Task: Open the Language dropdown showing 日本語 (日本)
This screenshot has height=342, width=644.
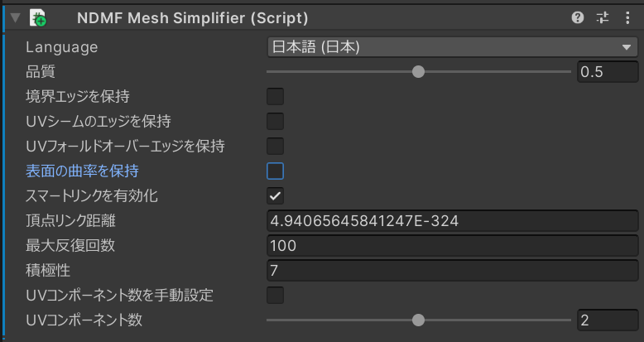Action: click(452, 47)
